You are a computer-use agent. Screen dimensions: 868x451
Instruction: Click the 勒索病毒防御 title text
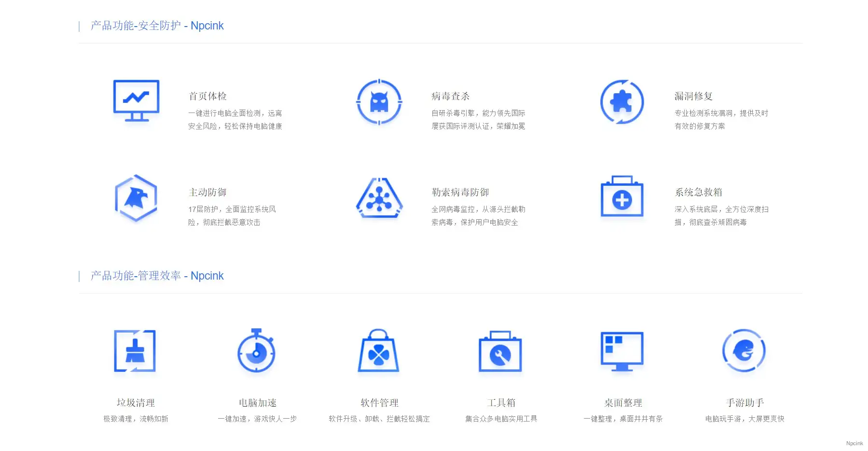[x=460, y=192]
